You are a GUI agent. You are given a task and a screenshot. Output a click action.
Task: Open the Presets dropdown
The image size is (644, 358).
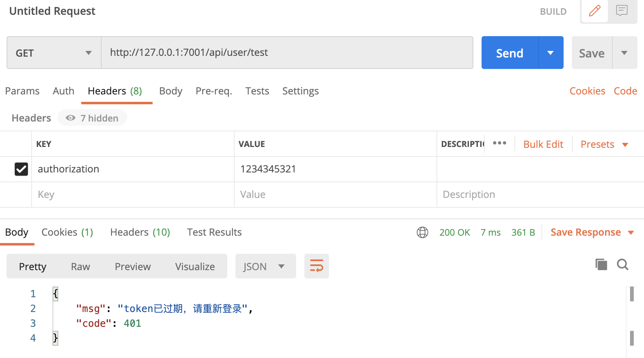(605, 144)
